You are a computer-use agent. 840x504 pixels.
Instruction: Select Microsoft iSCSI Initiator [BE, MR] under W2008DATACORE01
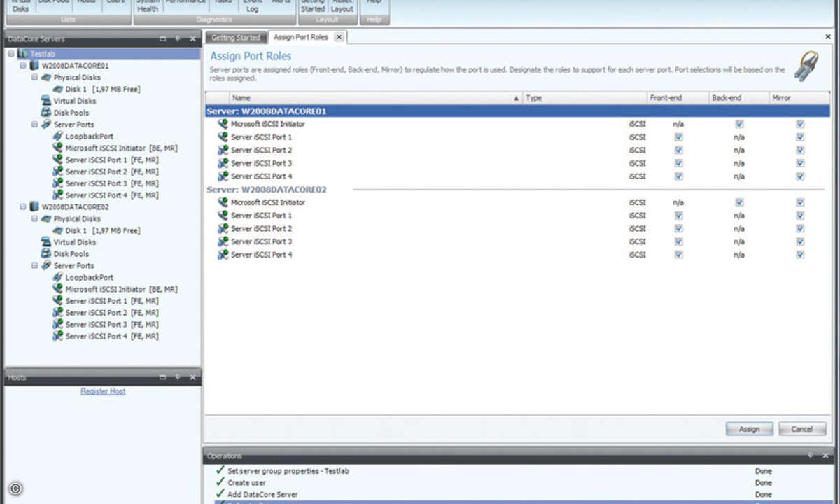point(121,148)
